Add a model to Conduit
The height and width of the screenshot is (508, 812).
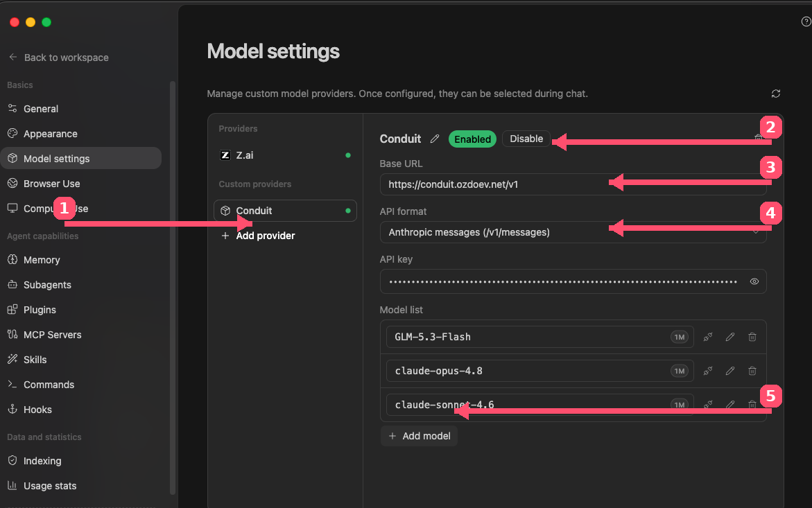pos(419,435)
